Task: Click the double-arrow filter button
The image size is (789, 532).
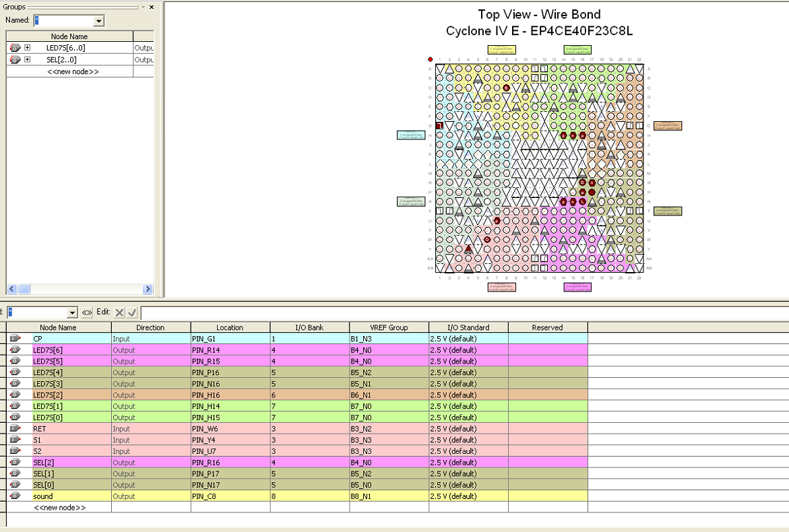Action: pos(86,312)
